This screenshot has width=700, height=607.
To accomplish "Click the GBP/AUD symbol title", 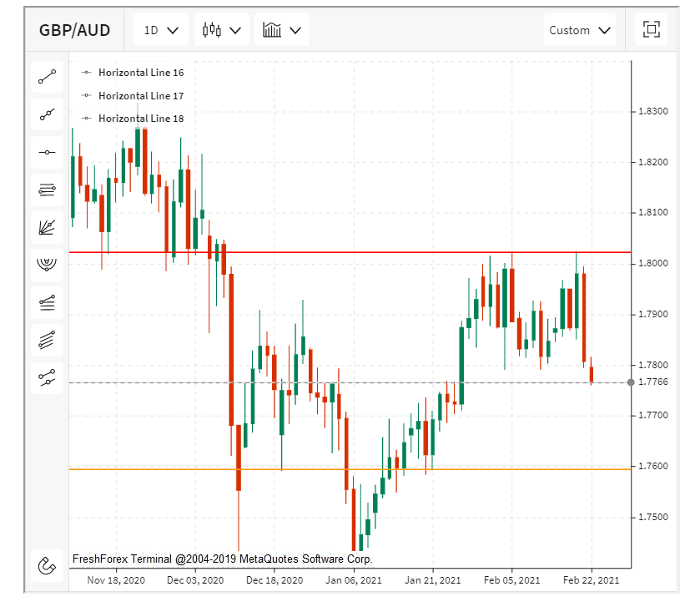I will [x=74, y=30].
